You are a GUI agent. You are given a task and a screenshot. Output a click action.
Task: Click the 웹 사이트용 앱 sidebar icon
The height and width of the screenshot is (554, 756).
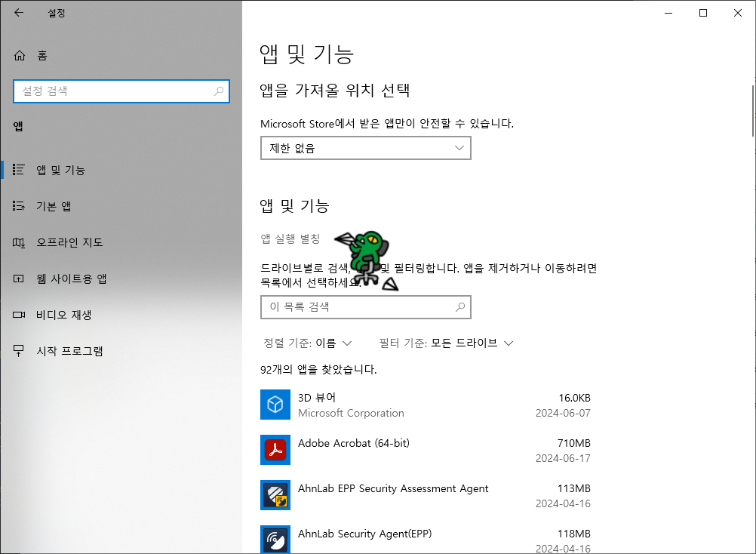(x=18, y=279)
